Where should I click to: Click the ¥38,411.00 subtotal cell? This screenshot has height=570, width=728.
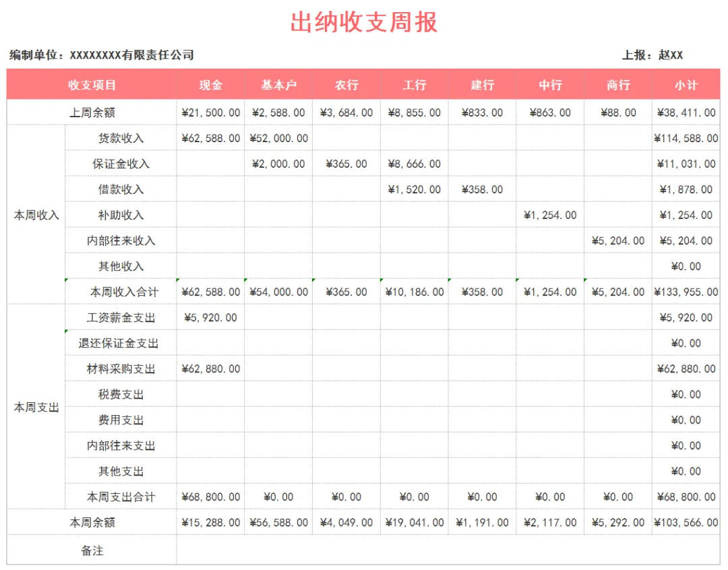pos(686,113)
